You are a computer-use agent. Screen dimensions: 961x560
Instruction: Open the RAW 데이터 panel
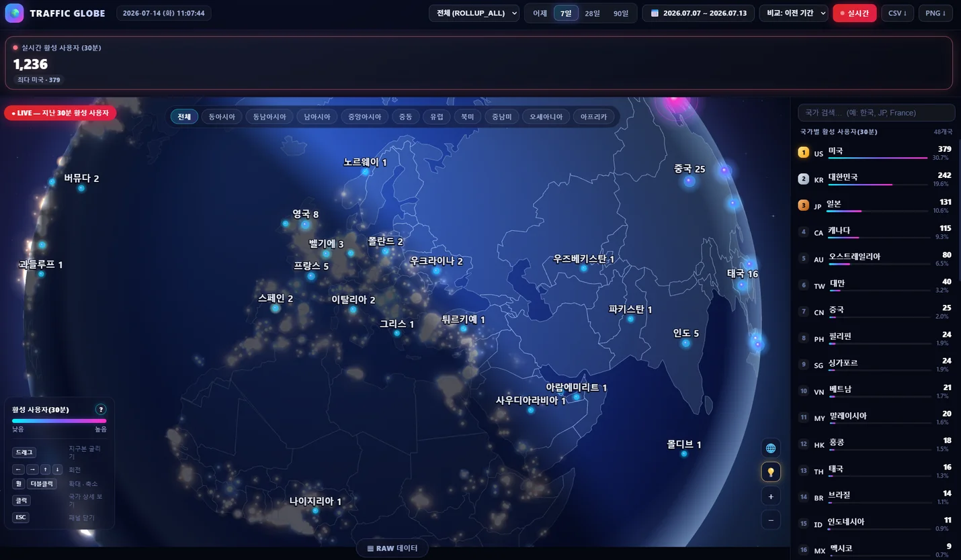pyautogui.click(x=392, y=549)
